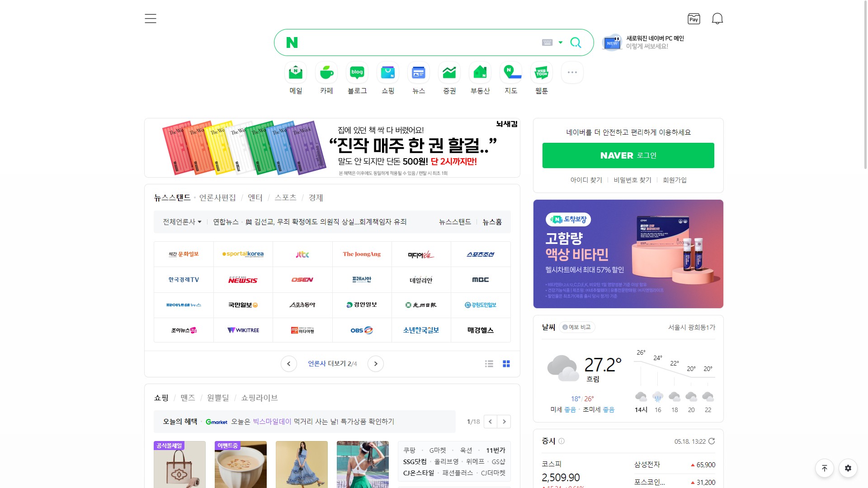Click the search magnifier icon
Viewport: 868px width, 488px height.
click(x=576, y=42)
